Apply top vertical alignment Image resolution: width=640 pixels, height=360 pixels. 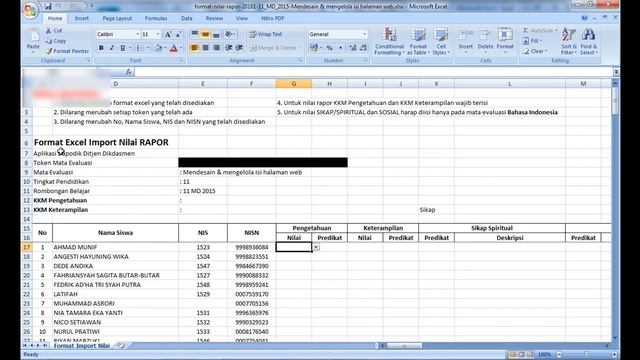pyautogui.click(x=195, y=34)
